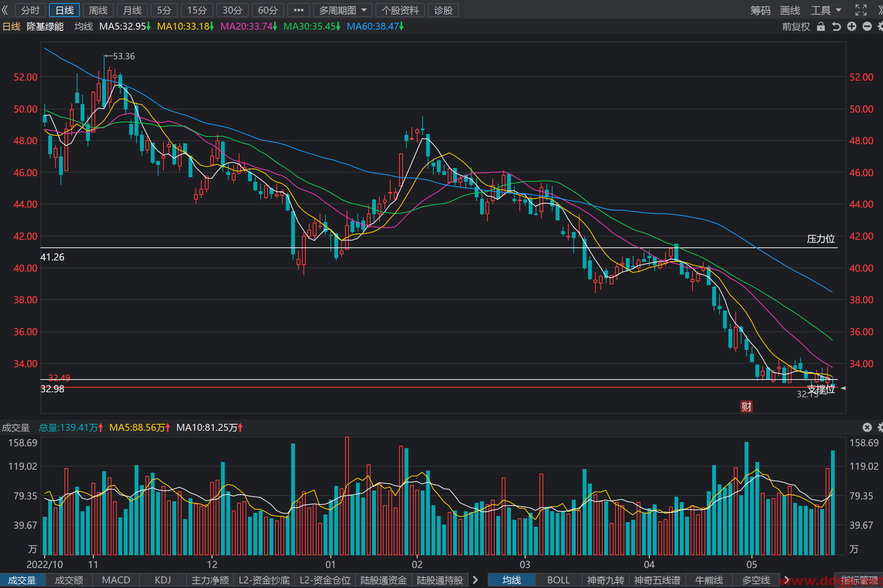Click the 压力位 resistance line label
Viewport: 883px width, 588px height.
[821, 239]
